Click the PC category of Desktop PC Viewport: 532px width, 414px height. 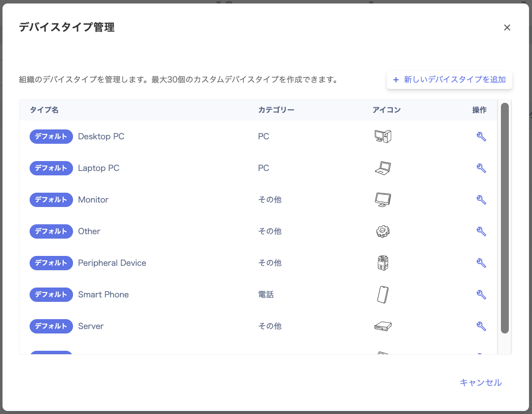(x=264, y=136)
